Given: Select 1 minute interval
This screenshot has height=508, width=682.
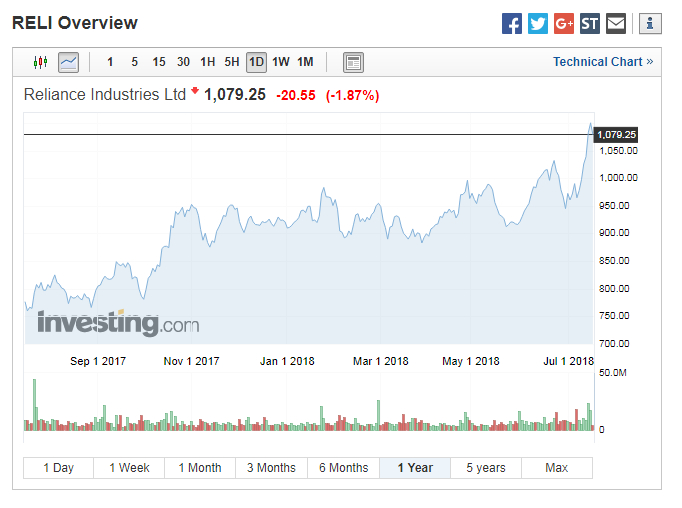Looking at the screenshot, I should [110, 62].
